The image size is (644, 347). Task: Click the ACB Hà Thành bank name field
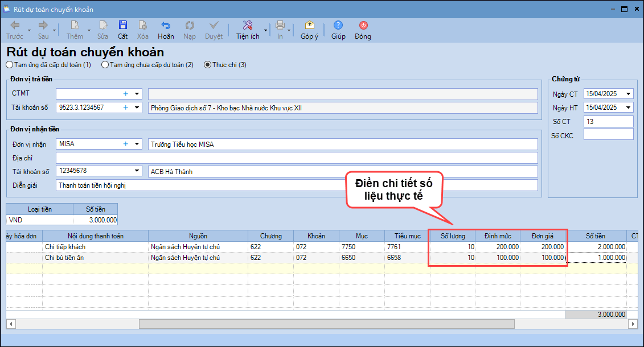coord(343,171)
